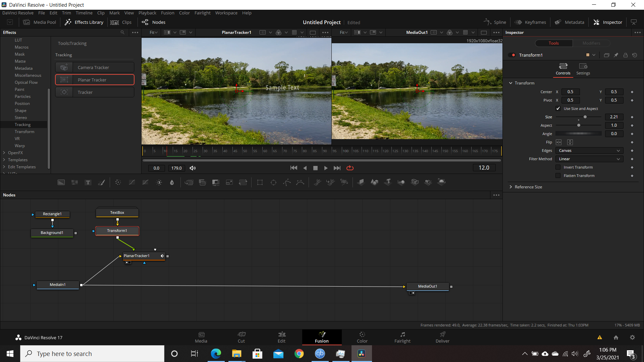Open the Workspace menu
Image resolution: width=644 pixels, height=362 pixels.
226,13
